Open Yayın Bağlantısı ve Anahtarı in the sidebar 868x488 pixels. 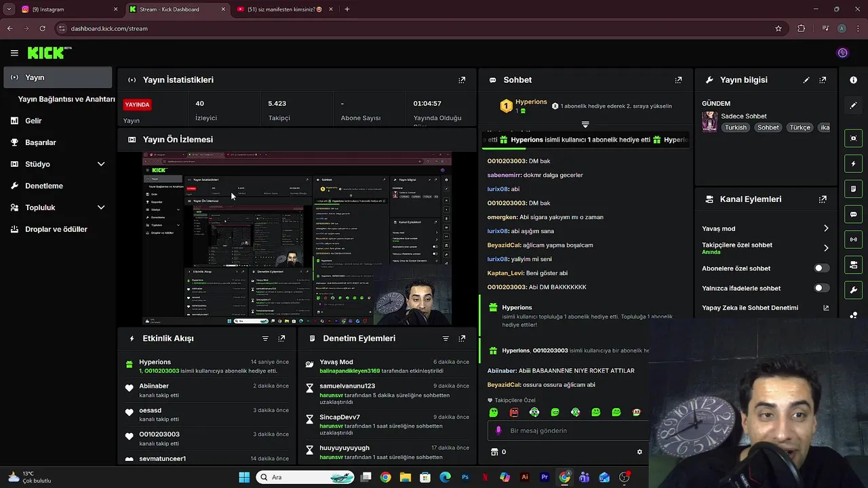click(x=66, y=99)
